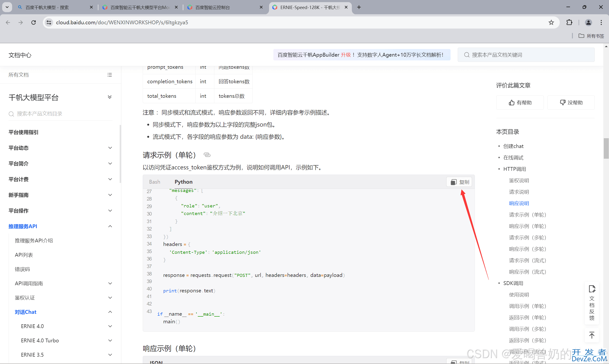Expand the 平台动态 section

pos(110,148)
